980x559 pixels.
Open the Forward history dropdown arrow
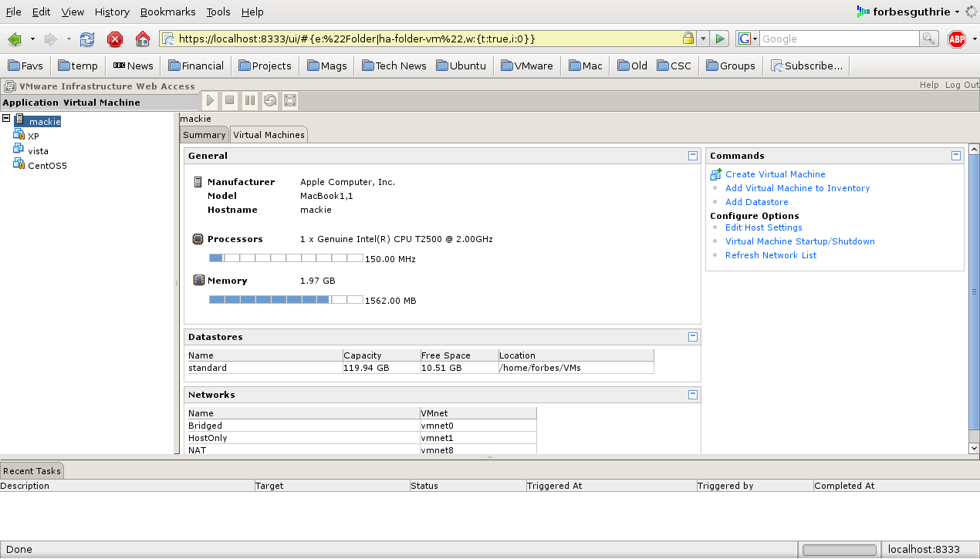click(69, 39)
